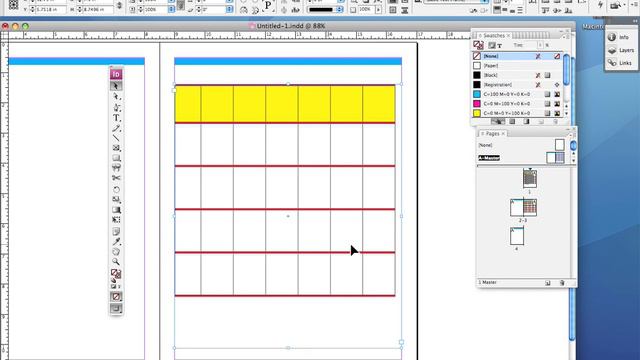The image size is (640, 360).
Task: Select the [Paper] swatch
Action: coord(517,65)
